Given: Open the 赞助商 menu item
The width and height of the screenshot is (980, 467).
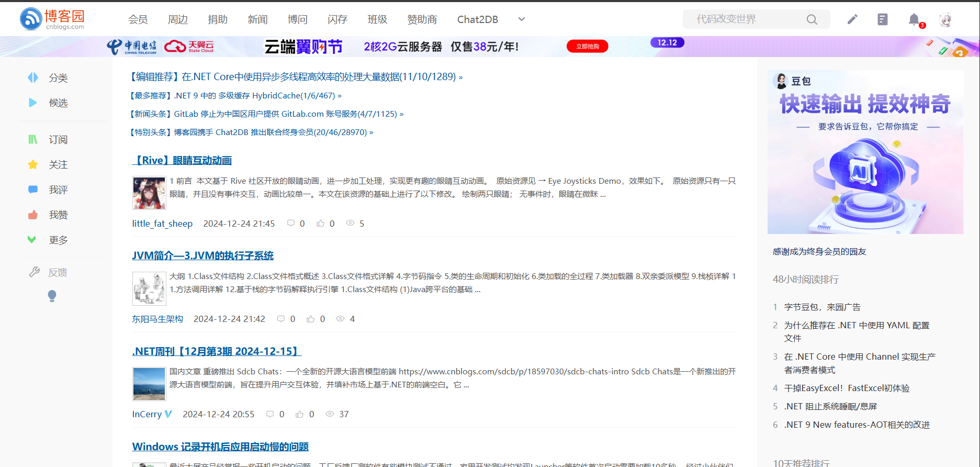Looking at the screenshot, I should tap(422, 19).
